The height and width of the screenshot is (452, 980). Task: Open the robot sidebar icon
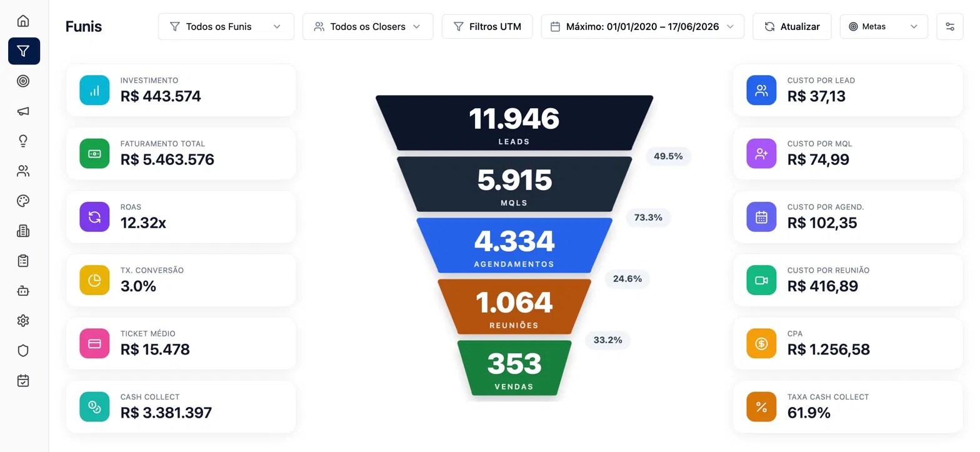tap(23, 291)
